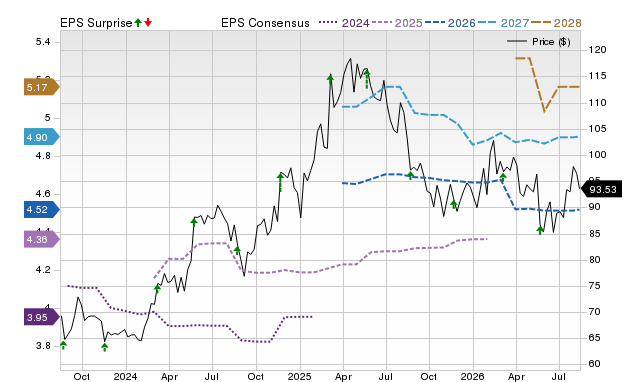Select the "EPS Consensus" legend label
This screenshot has height=382, width=640.
[x=265, y=23]
